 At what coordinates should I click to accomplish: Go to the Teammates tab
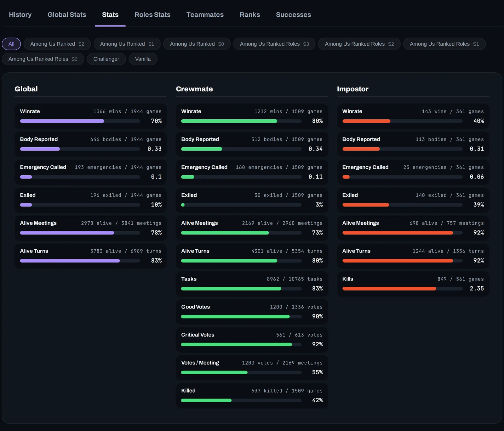pos(205,15)
